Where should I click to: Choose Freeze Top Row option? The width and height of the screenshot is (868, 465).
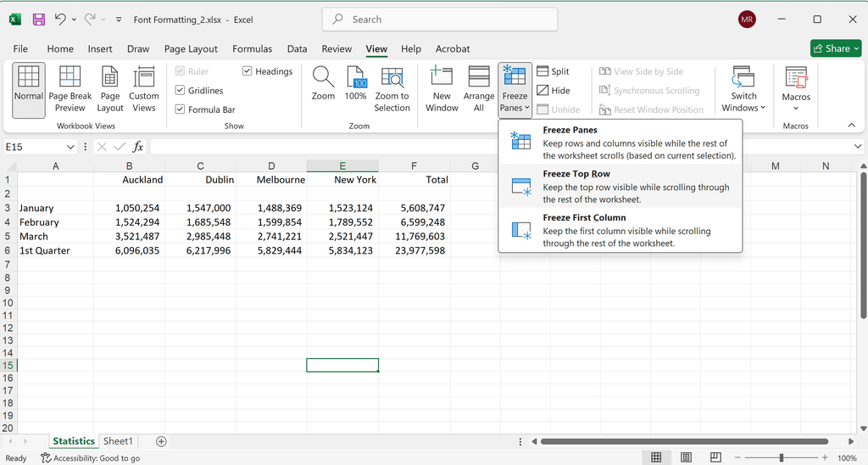[620, 186]
